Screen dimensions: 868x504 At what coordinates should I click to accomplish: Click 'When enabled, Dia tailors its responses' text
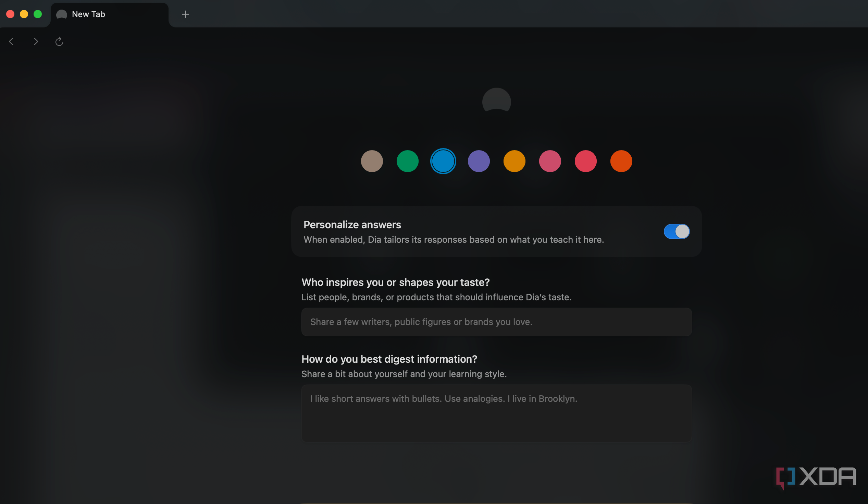tap(454, 240)
